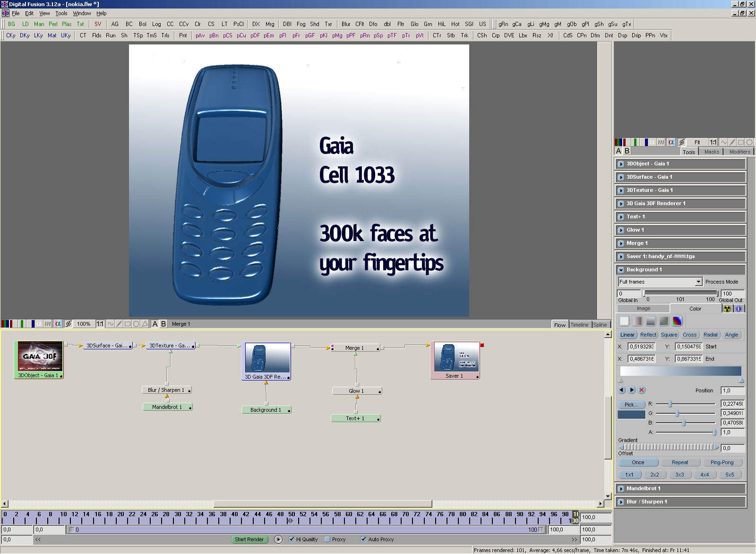Insert a DVE tool from the second toolbar row
Screen dimensions: 756x554
click(509, 35)
